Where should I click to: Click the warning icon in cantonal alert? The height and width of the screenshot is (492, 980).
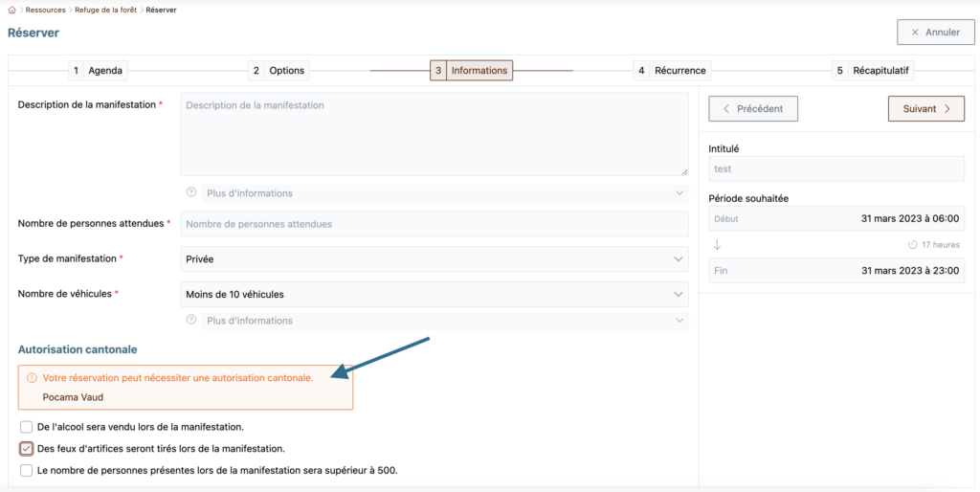click(32, 378)
